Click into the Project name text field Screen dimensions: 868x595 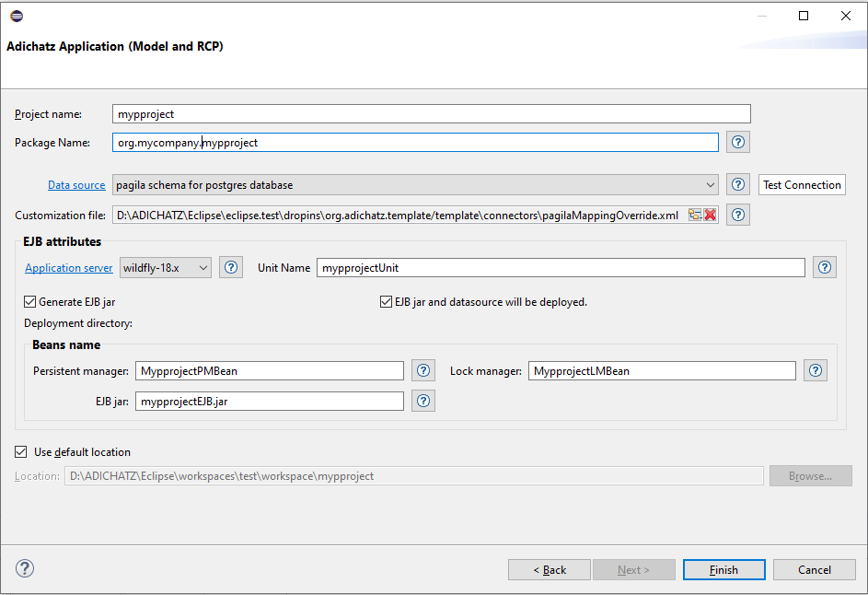(431, 114)
